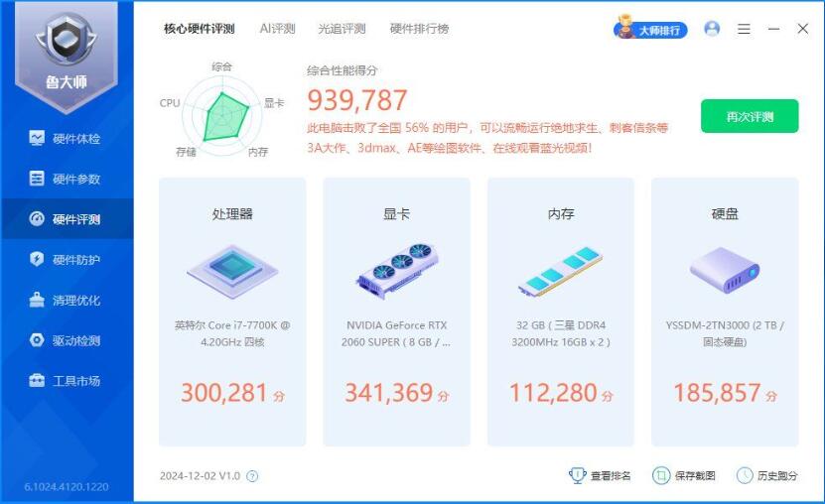The image size is (825, 504).
Task: Open 清理优化 in the sidebar
Action: pyautogui.click(x=67, y=300)
